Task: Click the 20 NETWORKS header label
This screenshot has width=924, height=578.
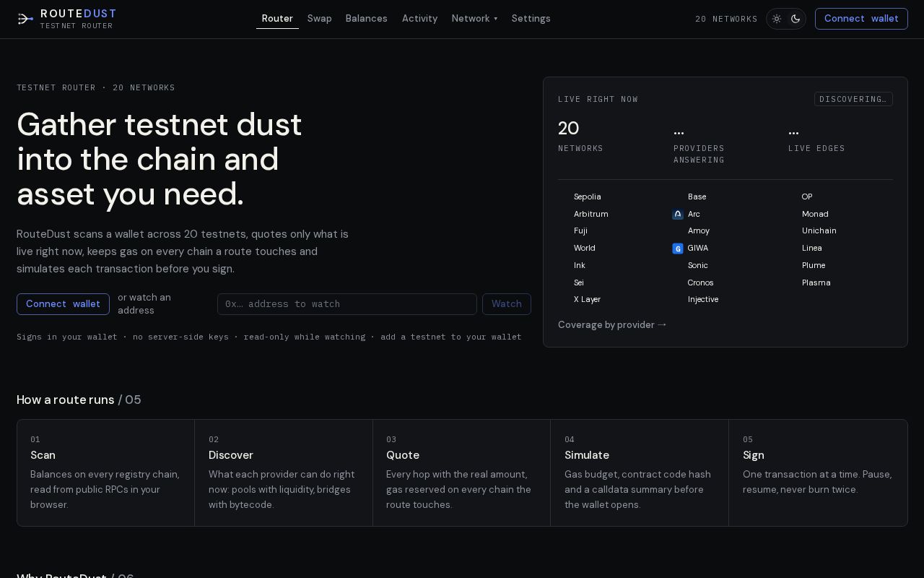Action: (x=726, y=20)
